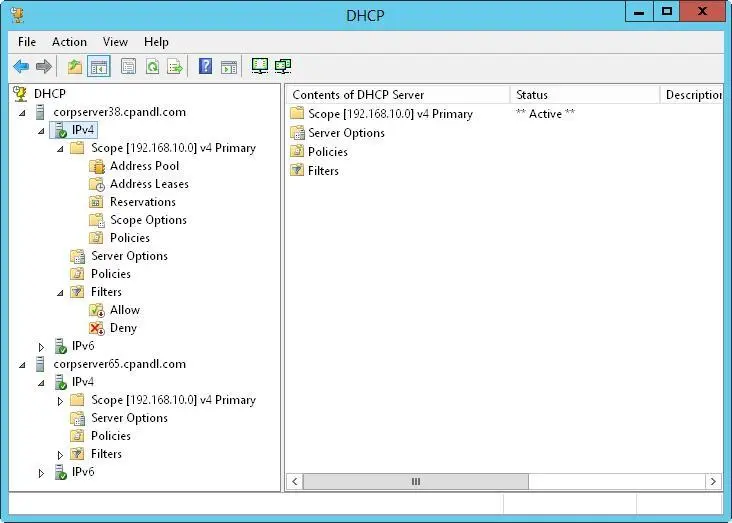Click the Up one level folder icon
Screen dimensions: 732x523
pyautogui.click(x=75, y=66)
